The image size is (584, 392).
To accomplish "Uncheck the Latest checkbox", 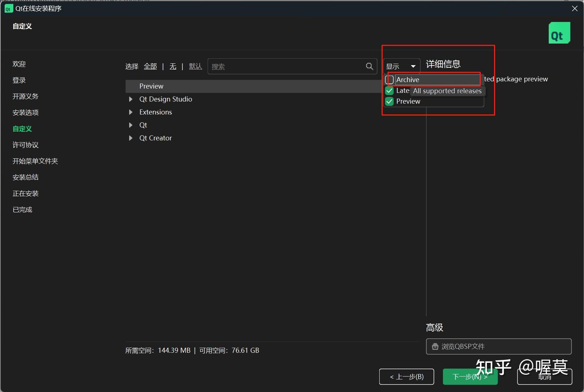I will pos(389,90).
